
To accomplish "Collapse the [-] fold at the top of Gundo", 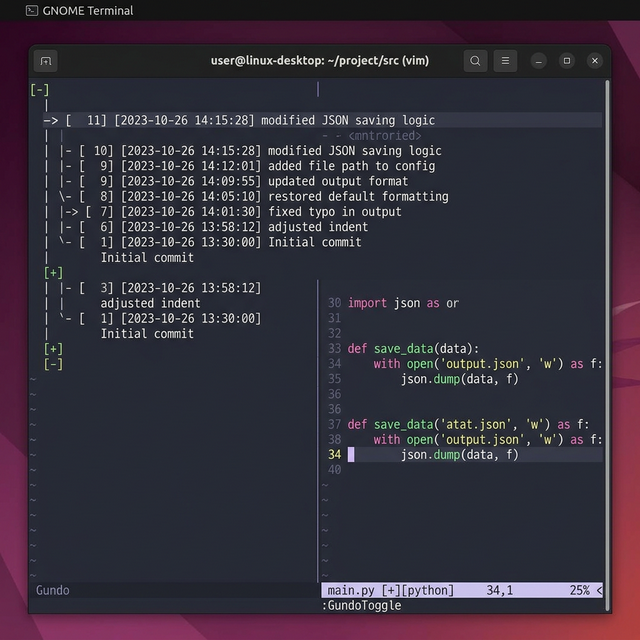I will pos(40,90).
